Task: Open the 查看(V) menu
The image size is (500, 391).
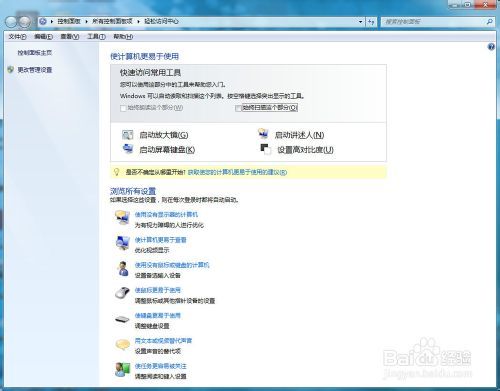Action: tap(70, 37)
